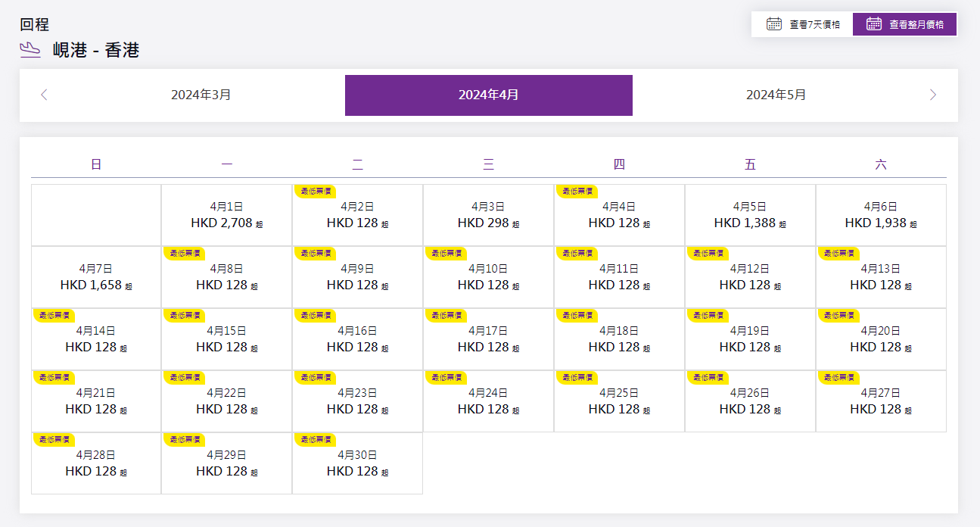Viewport: 980px width, 527px height.
Task: Choose 4月1日 fare HKD 2,708
Action: pyautogui.click(x=226, y=216)
